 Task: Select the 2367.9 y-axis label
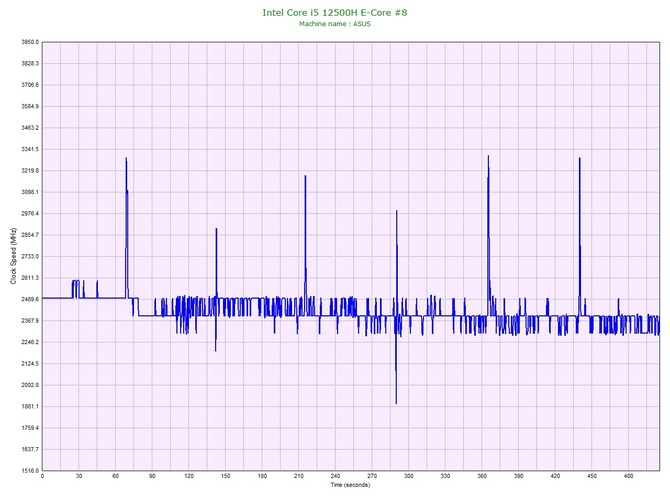[x=30, y=321]
